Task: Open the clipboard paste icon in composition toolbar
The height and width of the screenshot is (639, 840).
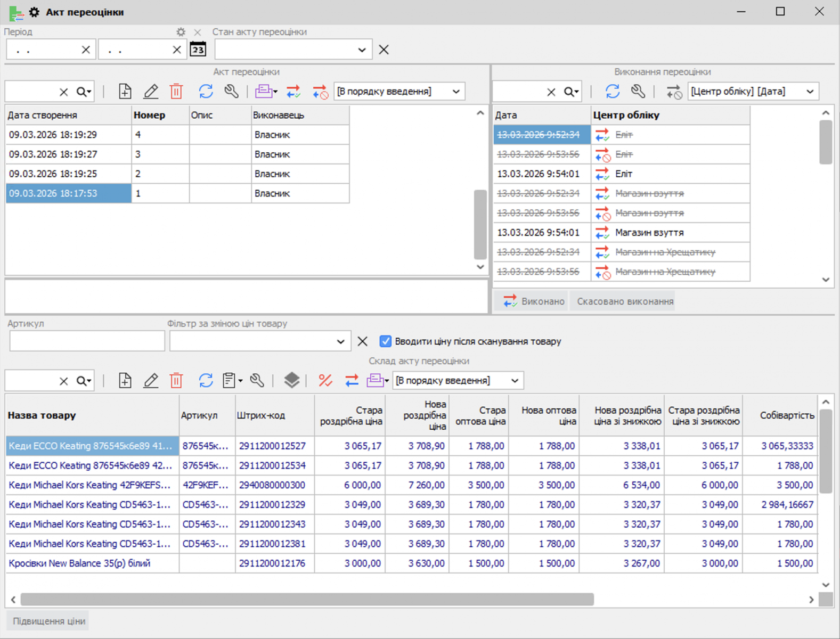Action: pyautogui.click(x=230, y=380)
